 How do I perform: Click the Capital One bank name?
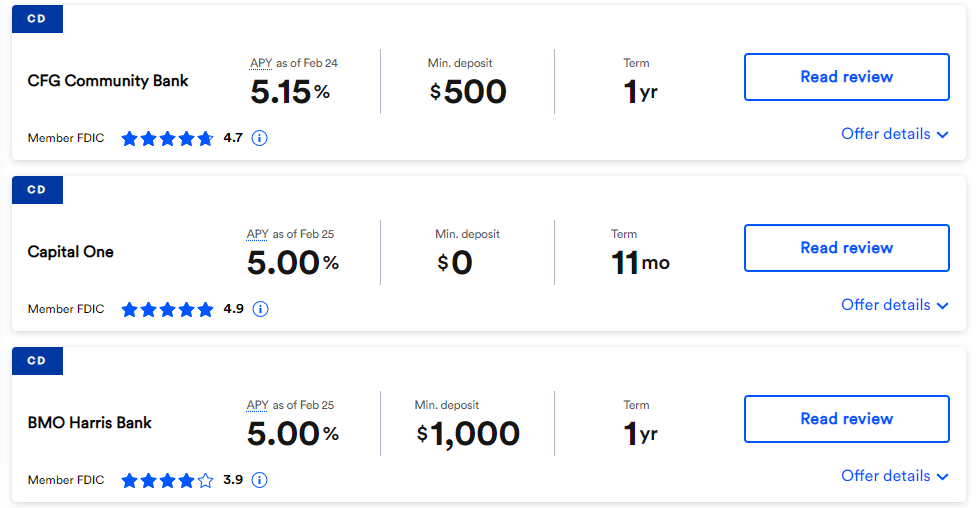click(70, 252)
